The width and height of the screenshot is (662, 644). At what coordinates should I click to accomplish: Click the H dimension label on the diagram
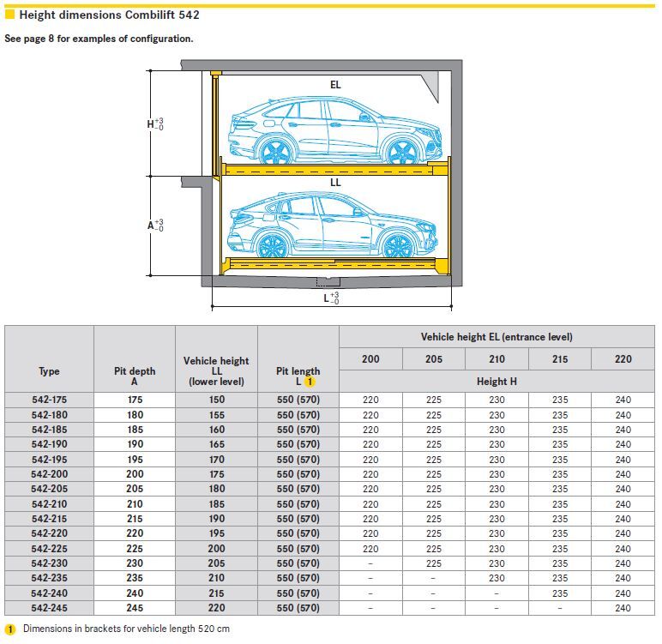(154, 123)
